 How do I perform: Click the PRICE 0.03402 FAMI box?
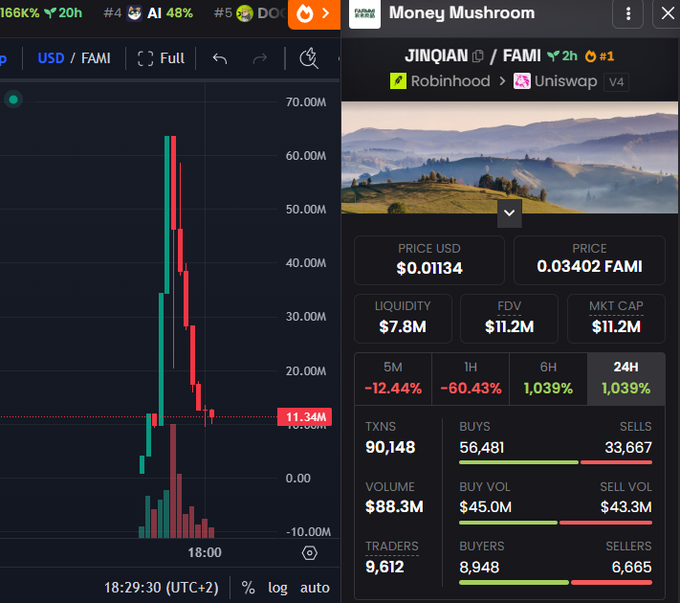click(589, 260)
